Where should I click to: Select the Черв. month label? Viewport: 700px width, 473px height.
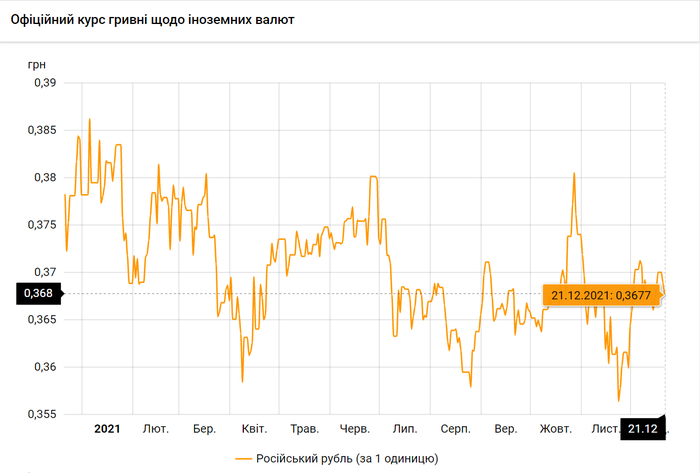(355, 429)
